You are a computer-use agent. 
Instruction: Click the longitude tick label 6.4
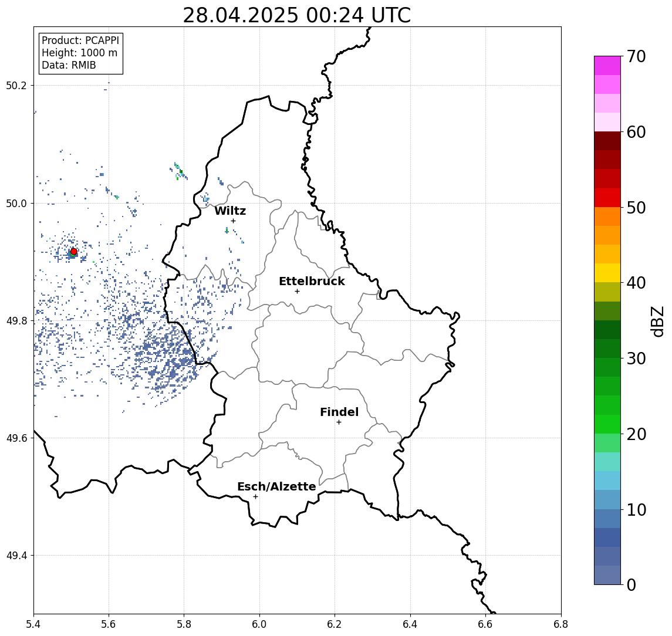click(x=410, y=624)
